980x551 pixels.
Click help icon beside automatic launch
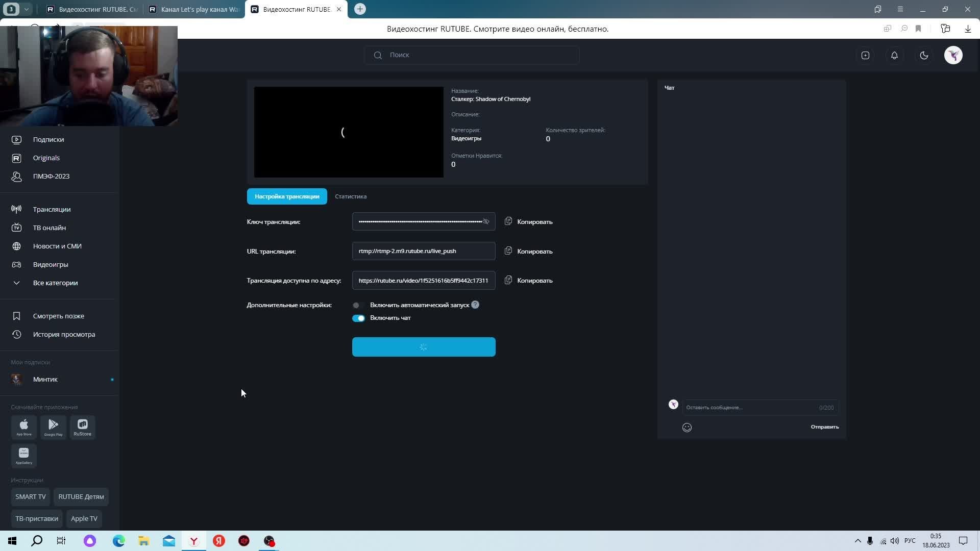[475, 305]
